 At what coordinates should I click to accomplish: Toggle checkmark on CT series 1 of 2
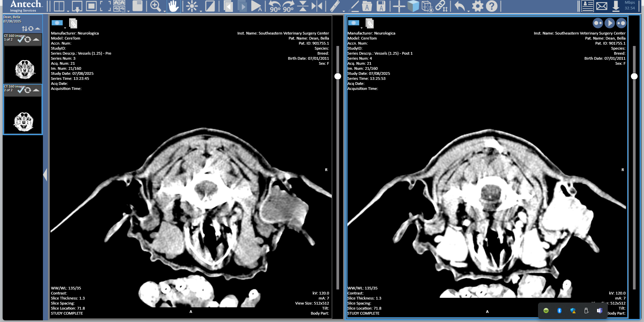tap(21, 40)
